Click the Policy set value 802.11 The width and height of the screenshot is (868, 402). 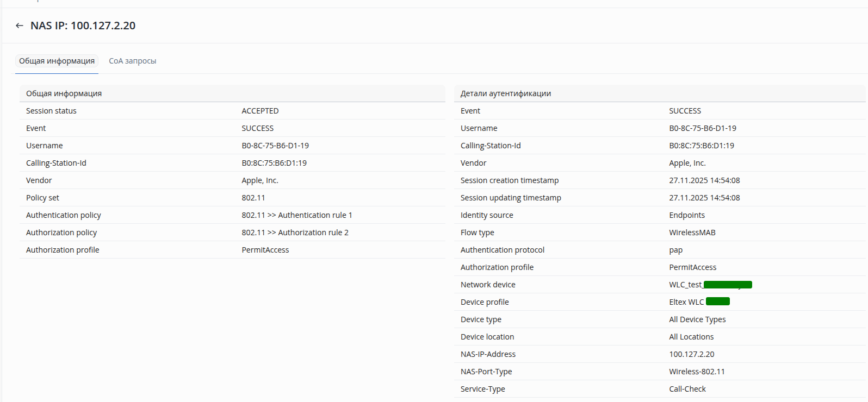(253, 198)
